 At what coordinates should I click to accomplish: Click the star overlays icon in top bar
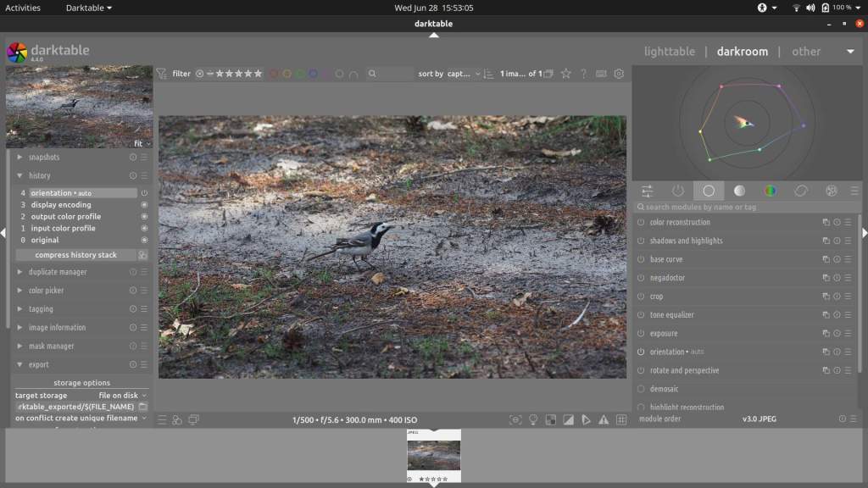565,74
